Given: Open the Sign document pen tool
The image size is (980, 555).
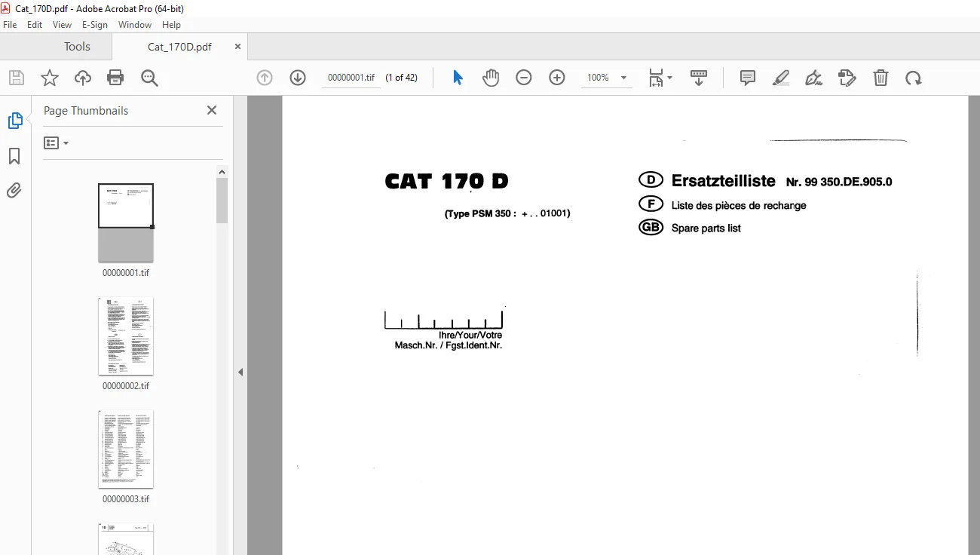Looking at the screenshot, I should click(814, 78).
